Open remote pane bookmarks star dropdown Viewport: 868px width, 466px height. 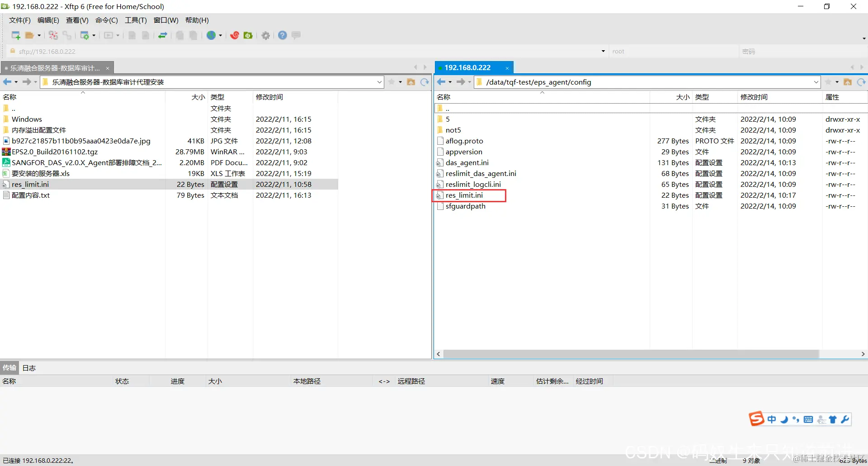click(x=837, y=82)
